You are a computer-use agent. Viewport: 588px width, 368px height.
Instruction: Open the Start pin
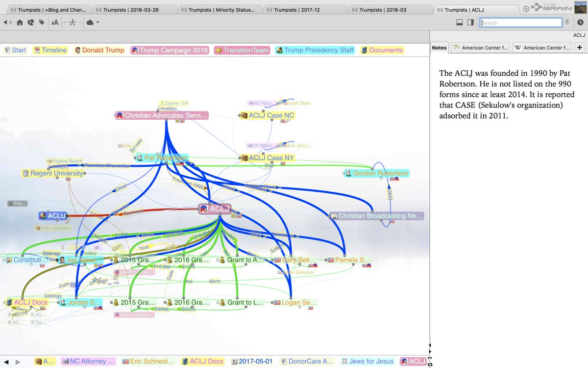pyautogui.click(x=15, y=50)
